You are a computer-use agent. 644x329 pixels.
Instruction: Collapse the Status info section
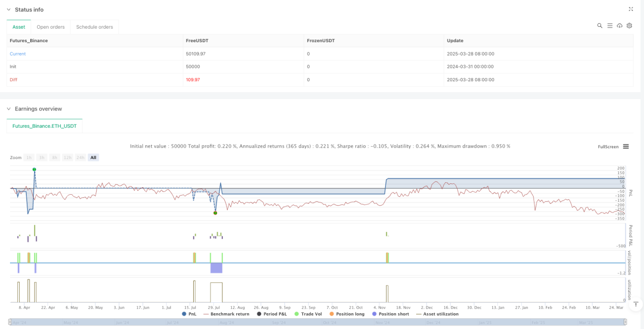8,9
